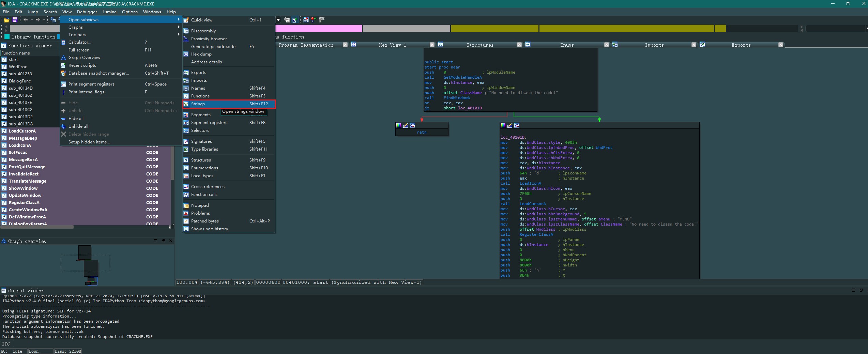Set node color in retn block
The width and height of the screenshot is (868, 354).
click(x=399, y=126)
